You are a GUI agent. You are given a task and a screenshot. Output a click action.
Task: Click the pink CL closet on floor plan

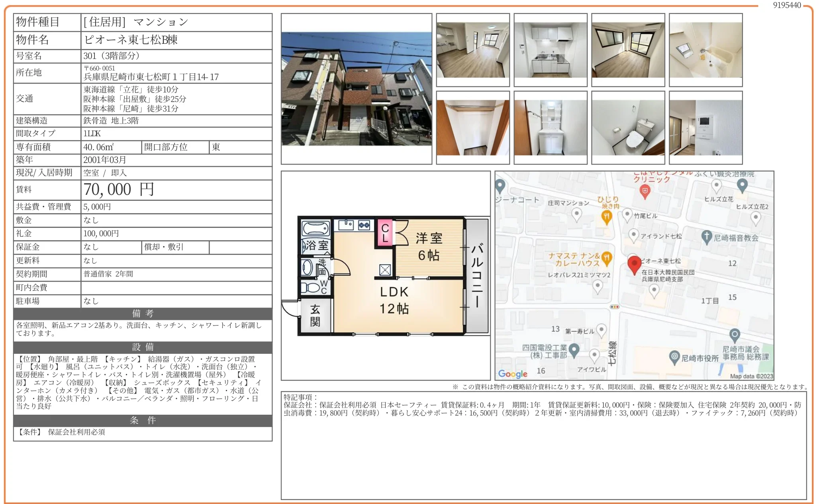[x=385, y=233]
